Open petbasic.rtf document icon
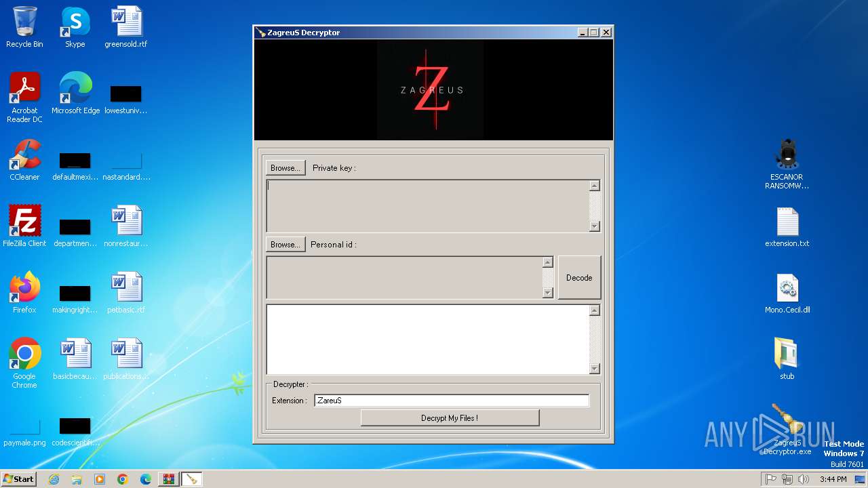 (x=126, y=293)
